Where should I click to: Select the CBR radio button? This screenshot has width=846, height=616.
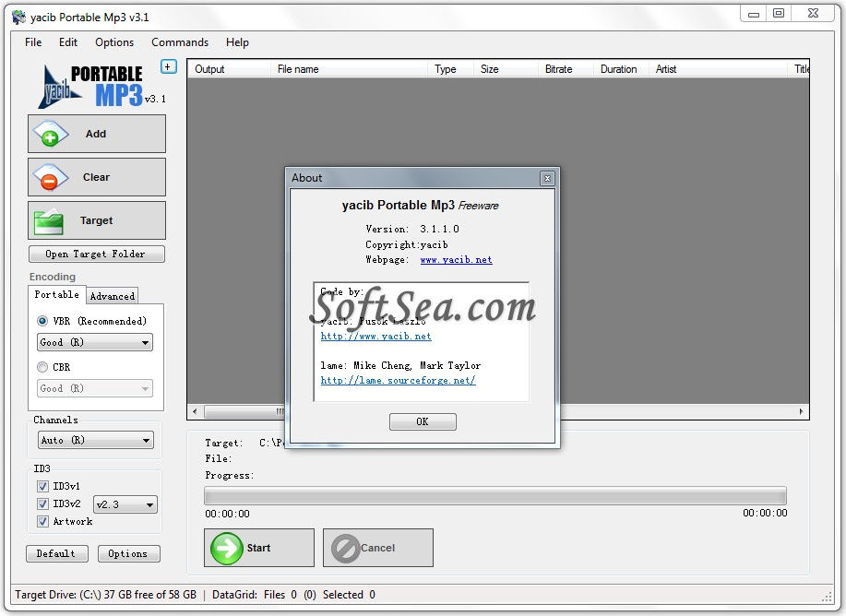coord(42,367)
